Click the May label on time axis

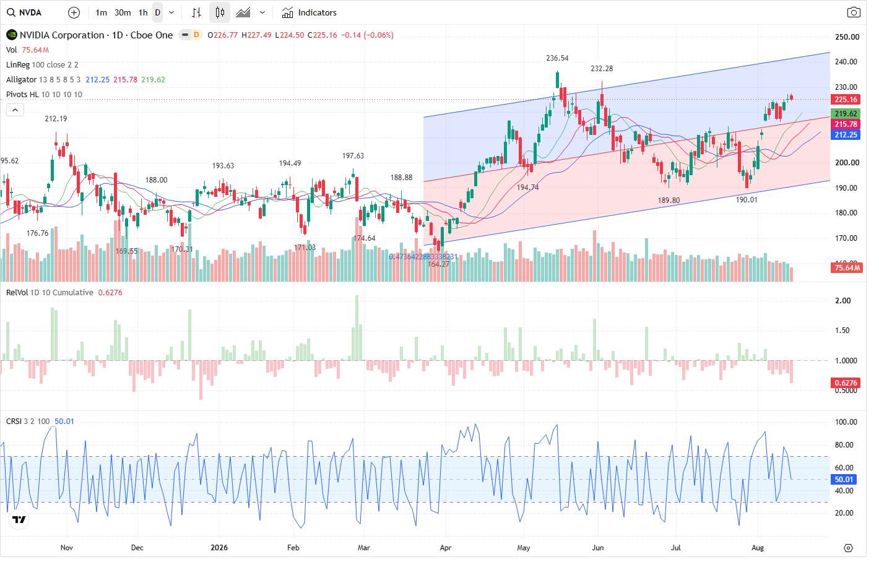(524, 547)
